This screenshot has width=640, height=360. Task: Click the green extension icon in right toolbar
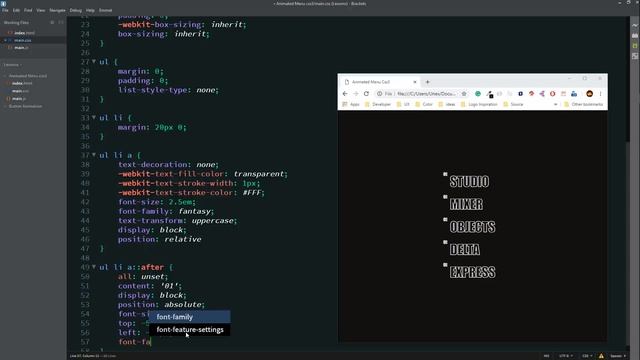click(635, 46)
